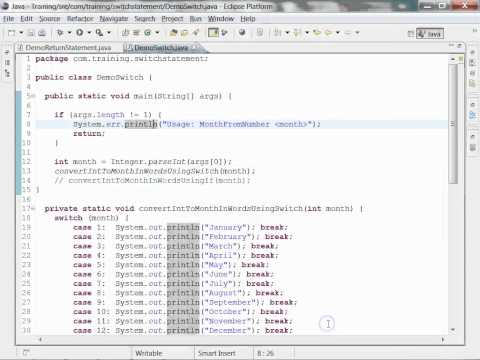Click the editor vertical scrollbar thumb
480x360 pixels.
point(453,124)
